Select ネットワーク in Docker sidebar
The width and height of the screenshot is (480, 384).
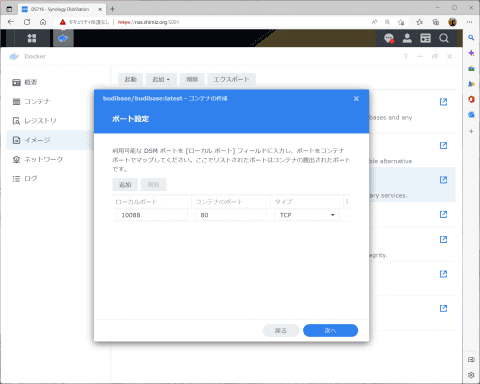(x=38, y=159)
